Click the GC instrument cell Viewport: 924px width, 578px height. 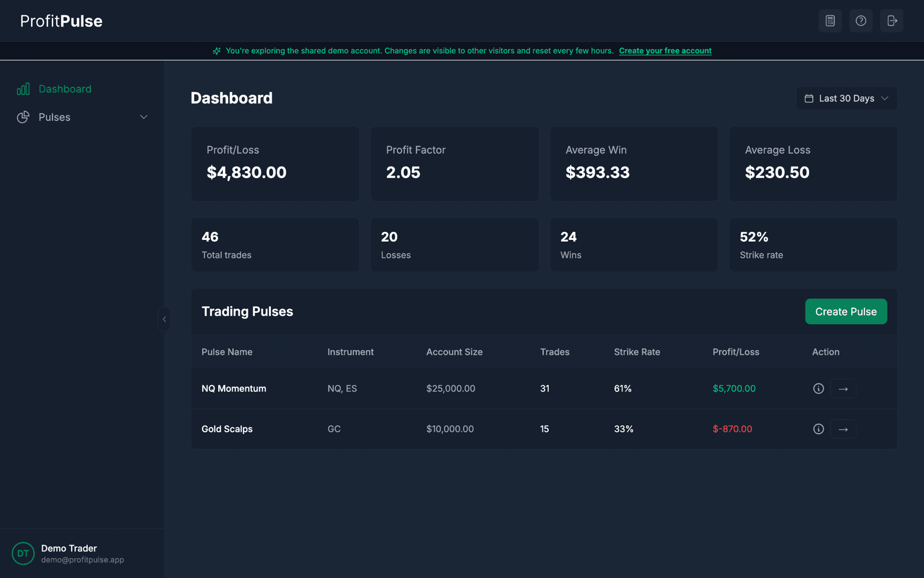pos(334,429)
